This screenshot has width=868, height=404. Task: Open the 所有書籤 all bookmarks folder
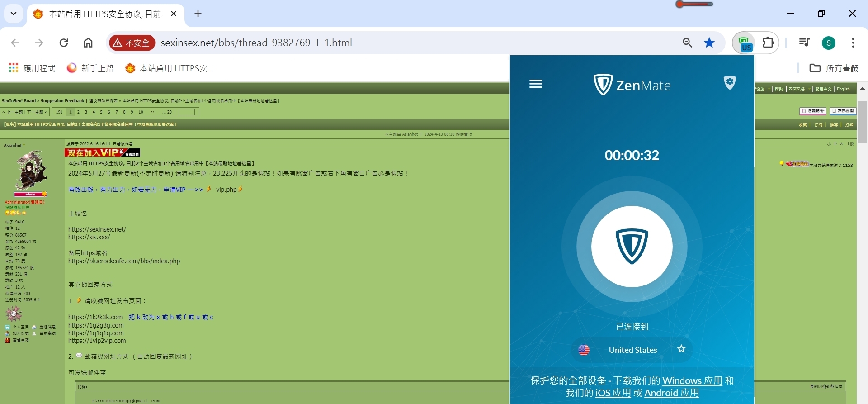coord(834,68)
